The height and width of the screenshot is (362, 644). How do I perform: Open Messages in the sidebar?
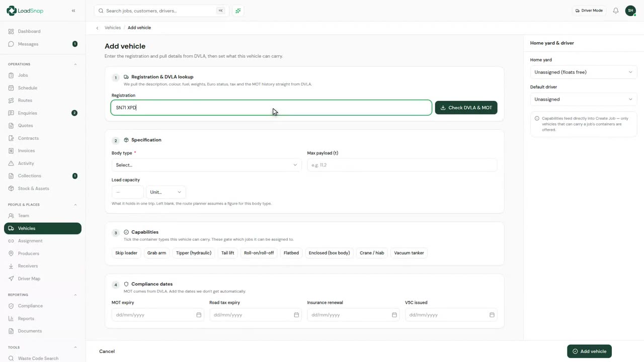pos(43,44)
